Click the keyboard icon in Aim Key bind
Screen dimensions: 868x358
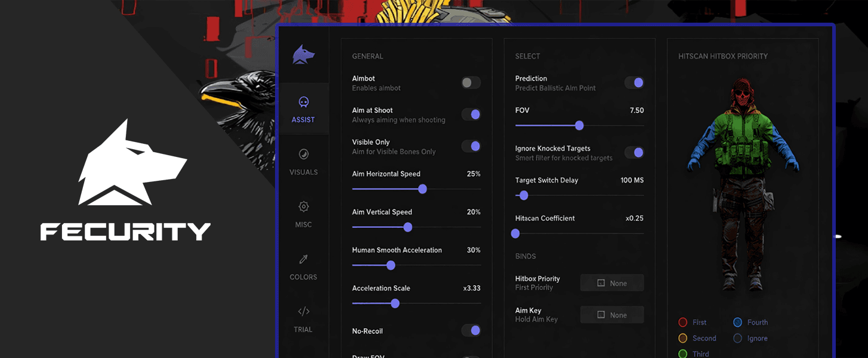pyautogui.click(x=601, y=314)
